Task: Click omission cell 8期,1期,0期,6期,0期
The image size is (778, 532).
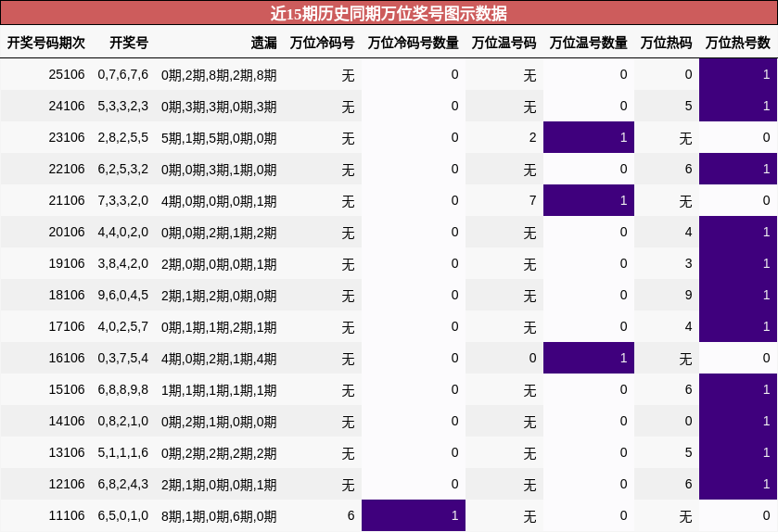Action: point(219,515)
